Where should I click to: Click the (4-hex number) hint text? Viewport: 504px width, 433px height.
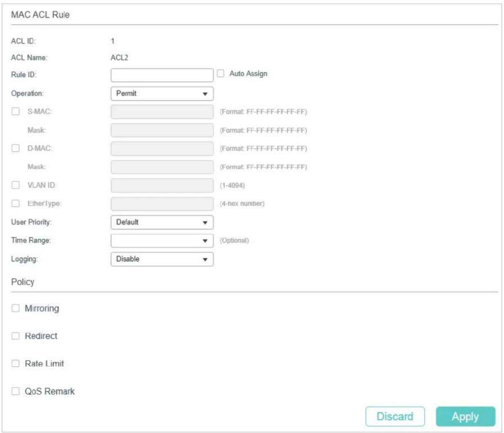(x=242, y=204)
